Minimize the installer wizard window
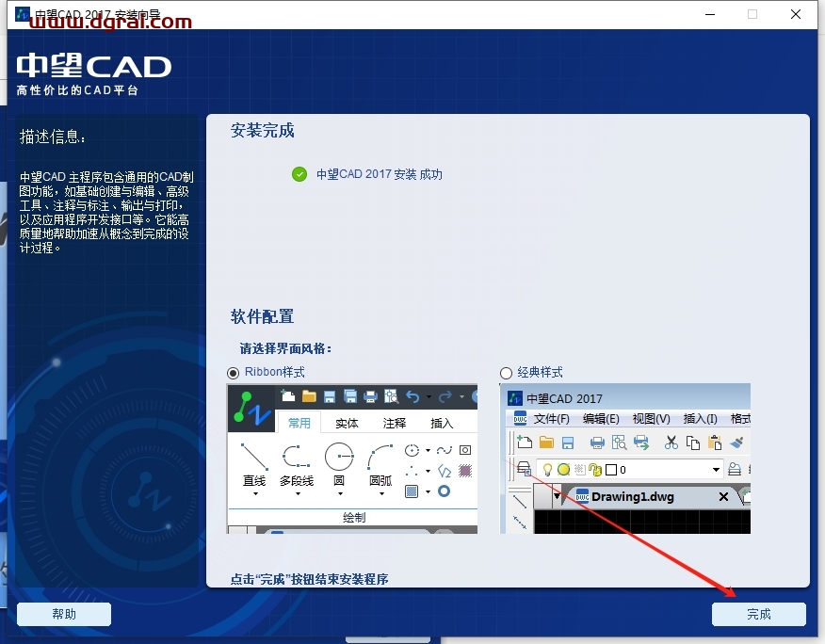This screenshot has height=644, width=825. 710,14
